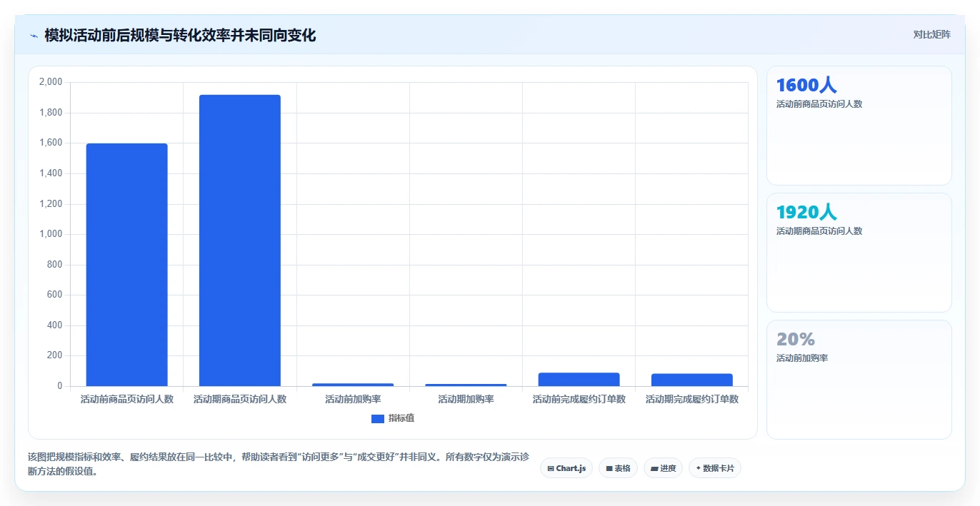This screenshot has width=980, height=506.
Task: Toggle the 指标值 legend color swatch
Action: [378, 419]
